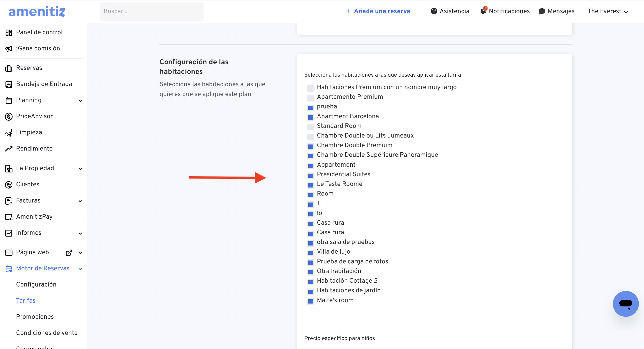The image size is (644, 349).
Task: Check the Standard Room checkbox
Action: click(310, 127)
